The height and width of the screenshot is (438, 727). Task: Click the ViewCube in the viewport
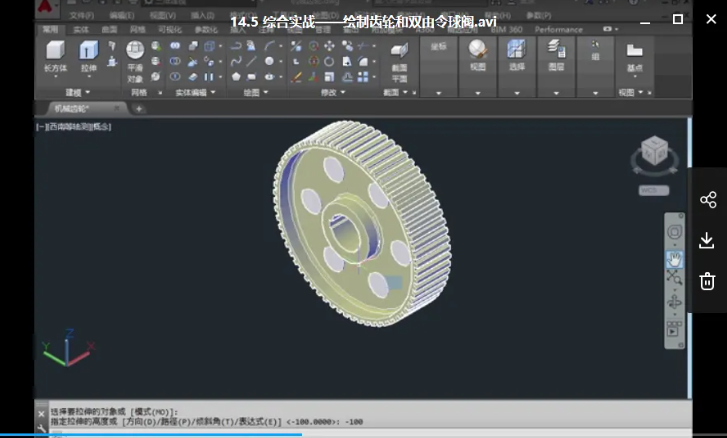[654, 153]
